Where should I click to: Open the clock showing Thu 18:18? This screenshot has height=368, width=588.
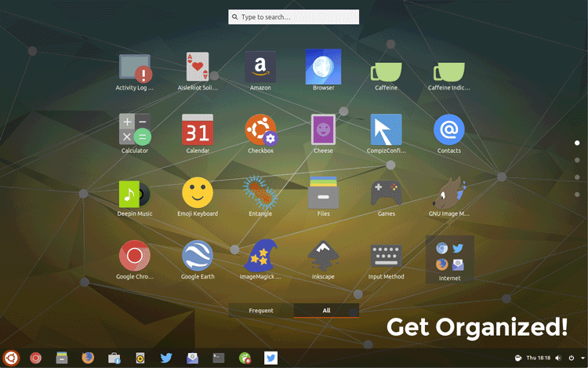[539, 358]
